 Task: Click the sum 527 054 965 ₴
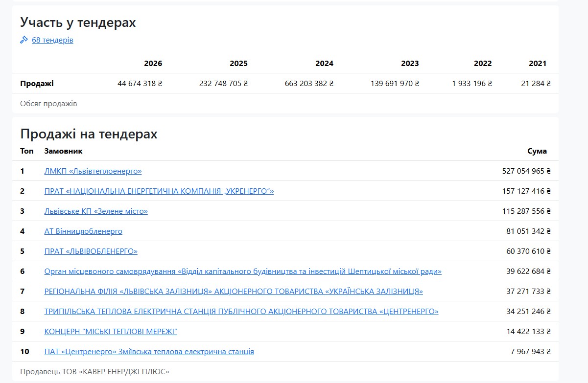pos(526,171)
